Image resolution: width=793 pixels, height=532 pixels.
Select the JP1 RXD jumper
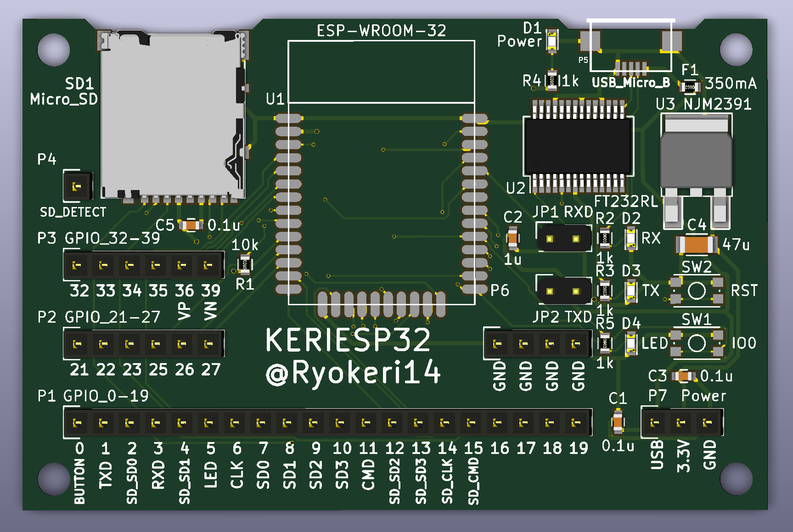tap(564, 238)
